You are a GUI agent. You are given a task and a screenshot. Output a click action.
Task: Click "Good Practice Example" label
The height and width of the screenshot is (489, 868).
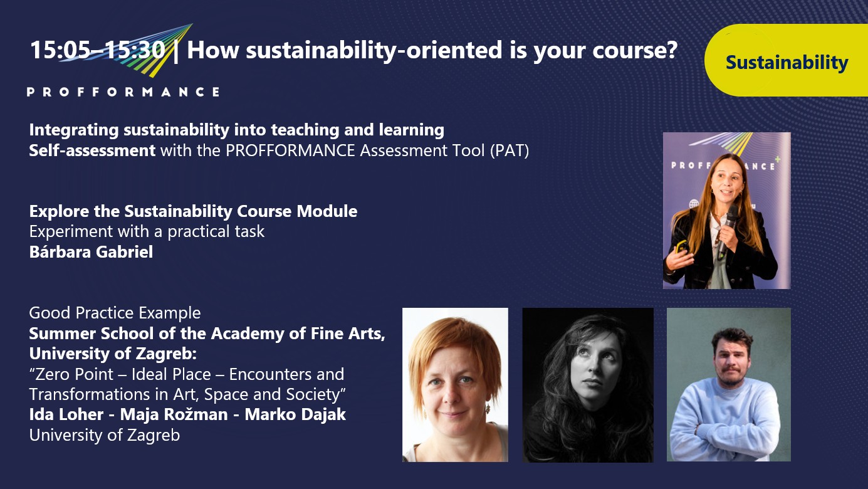pyautogui.click(x=115, y=313)
